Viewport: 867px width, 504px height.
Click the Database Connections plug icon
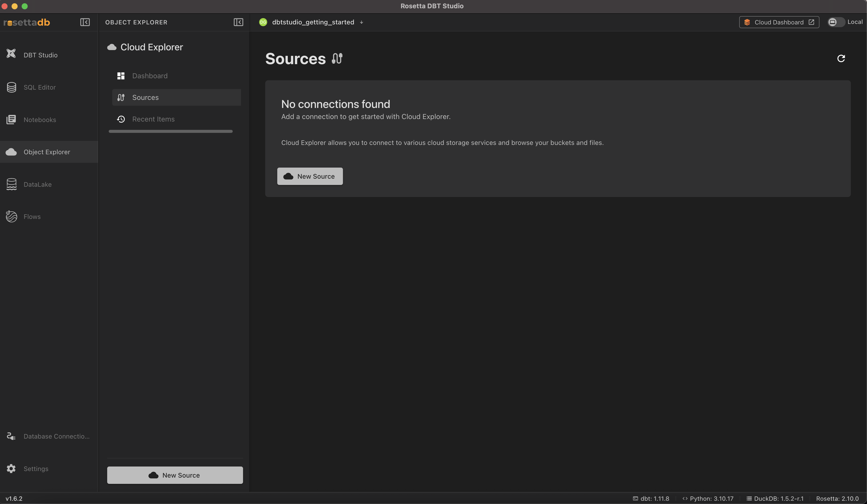[11, 436]
